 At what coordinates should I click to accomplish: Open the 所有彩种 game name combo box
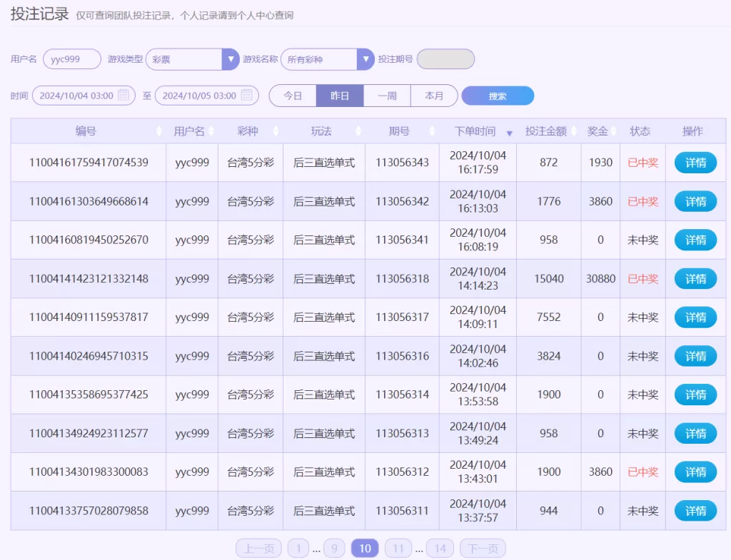click(328, 59)
